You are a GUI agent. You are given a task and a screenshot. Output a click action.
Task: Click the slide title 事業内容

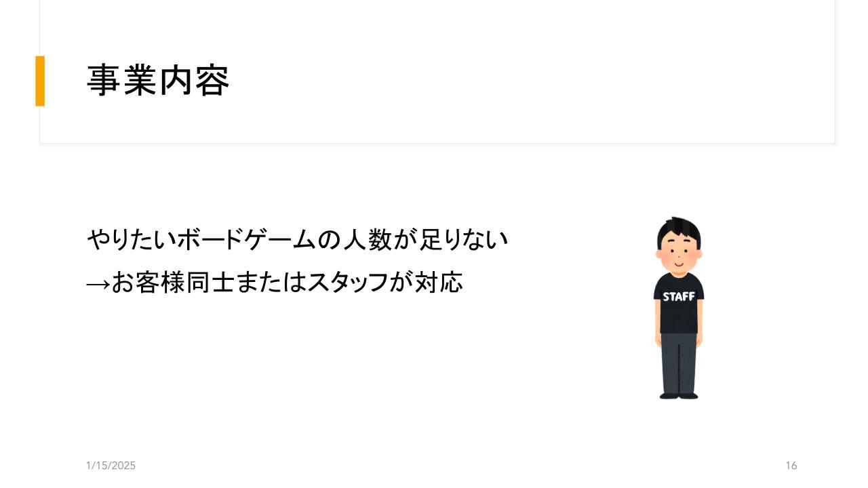[x=158, y=81]
